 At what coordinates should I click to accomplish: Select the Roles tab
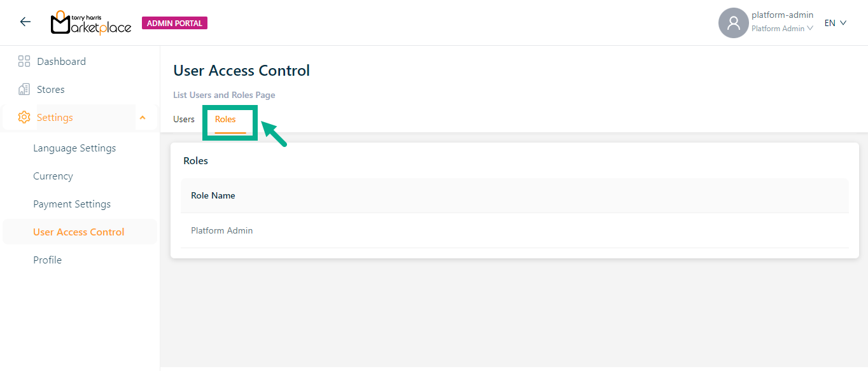click(x=225, y=120)
